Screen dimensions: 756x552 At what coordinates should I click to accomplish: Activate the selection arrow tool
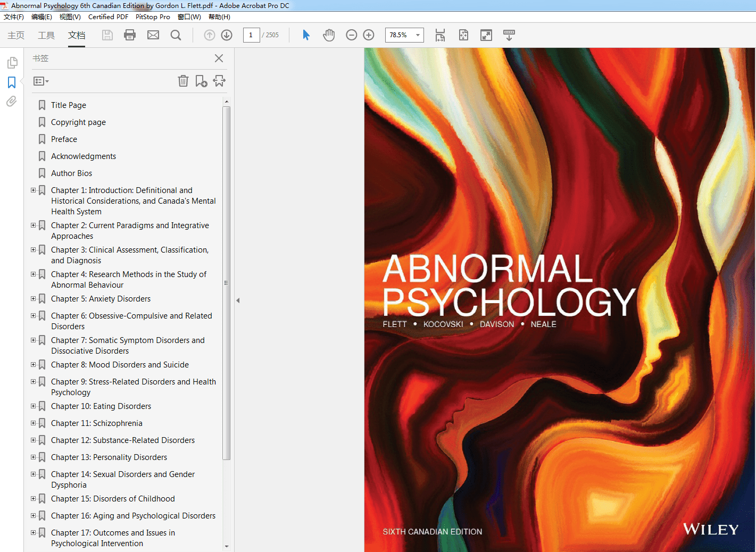305,35
